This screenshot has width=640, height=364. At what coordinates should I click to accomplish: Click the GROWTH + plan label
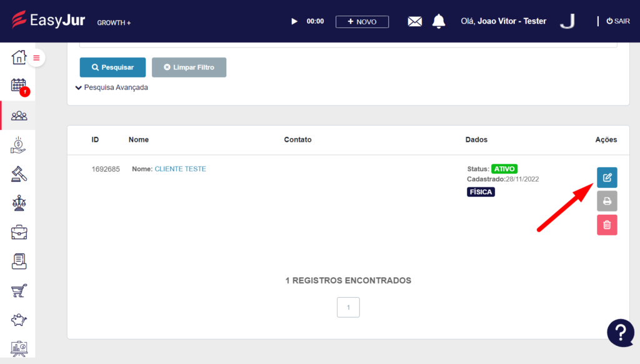coord(114,23)
